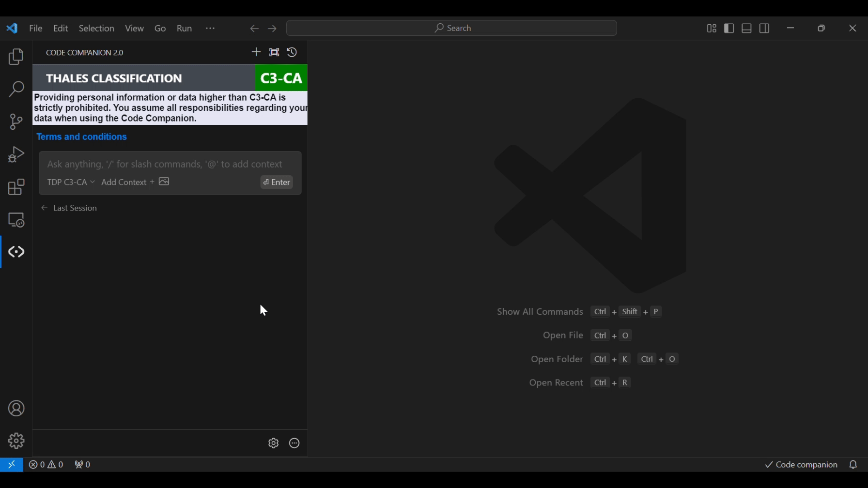
Task: Open more options in Code Companion footer
Action: (x=294, y=443)
